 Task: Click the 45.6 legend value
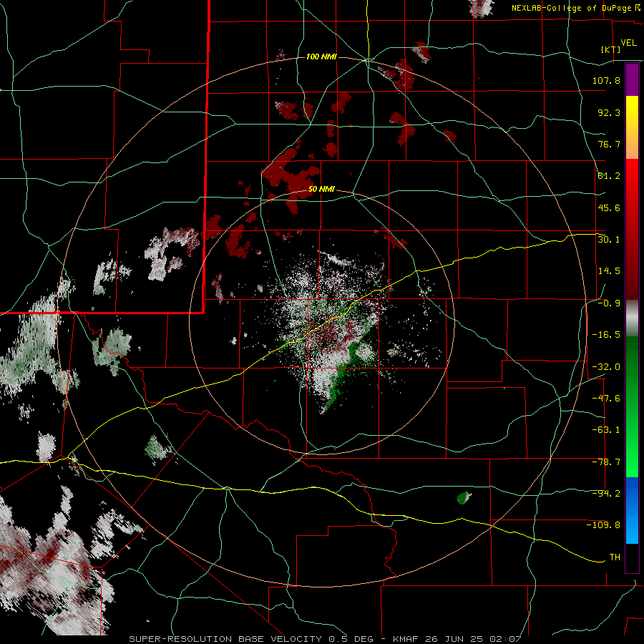pyautogui.click(x=609, y=208)
